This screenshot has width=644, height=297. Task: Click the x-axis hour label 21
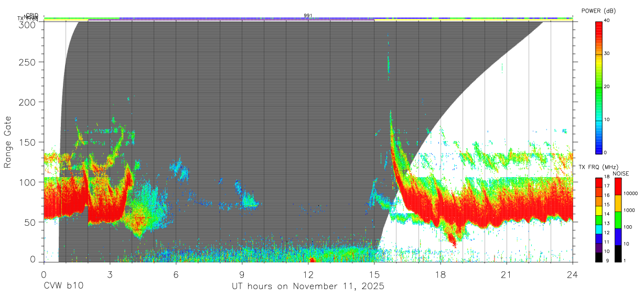click(506, 274)
